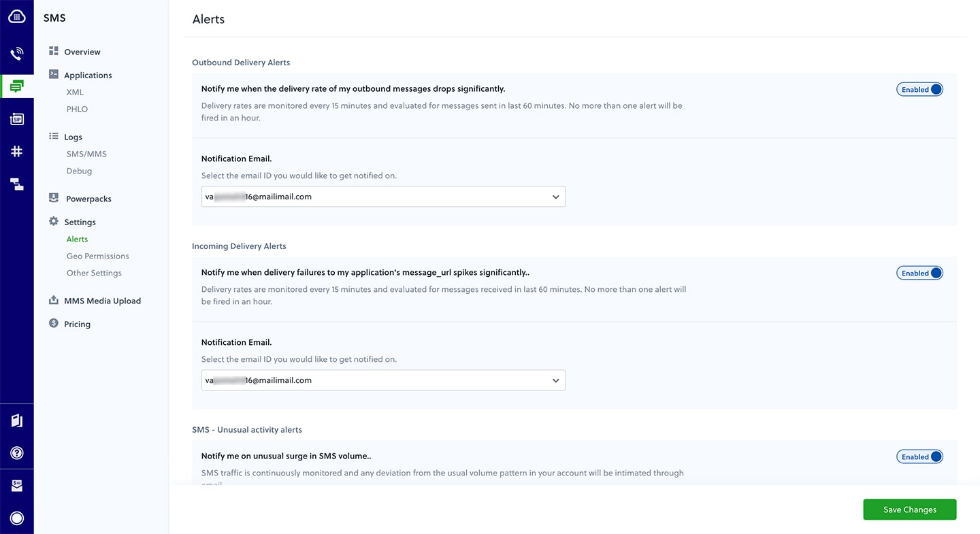
Task: Open incoming alerts notification email dropdown
Action: point(383,380)
